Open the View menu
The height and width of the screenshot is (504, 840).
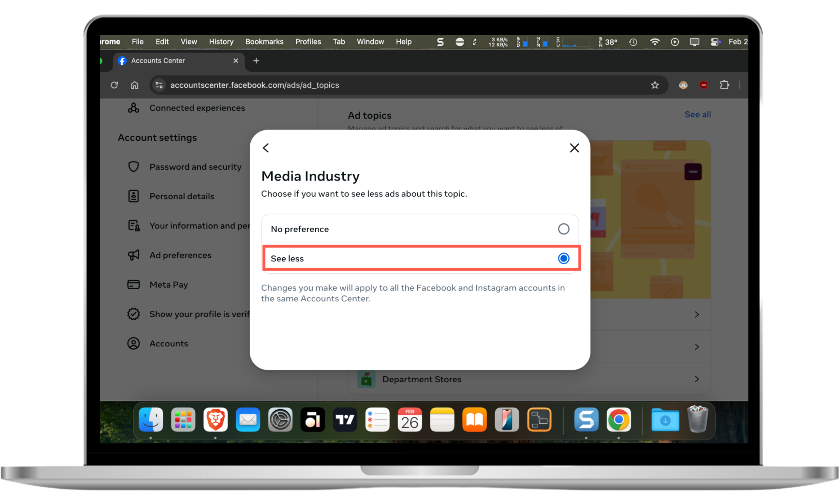pos(188,42)
